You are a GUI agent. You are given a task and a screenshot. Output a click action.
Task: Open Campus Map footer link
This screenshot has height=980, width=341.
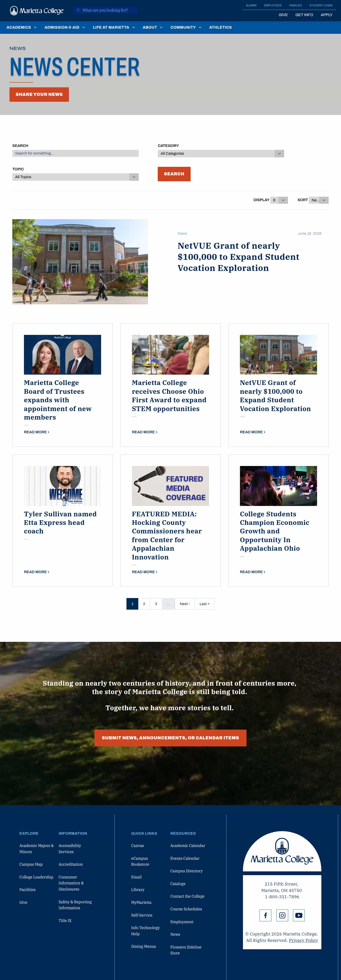(x=31, y=864)
